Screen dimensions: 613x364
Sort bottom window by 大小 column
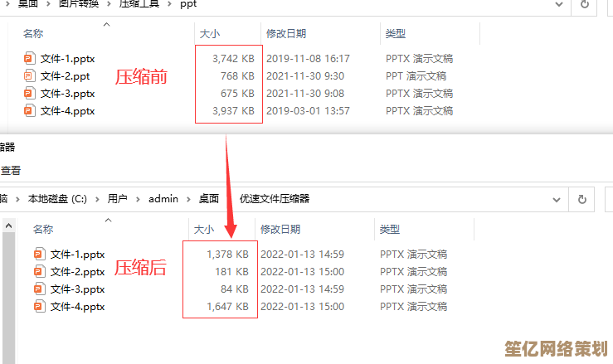pos(204,229)
